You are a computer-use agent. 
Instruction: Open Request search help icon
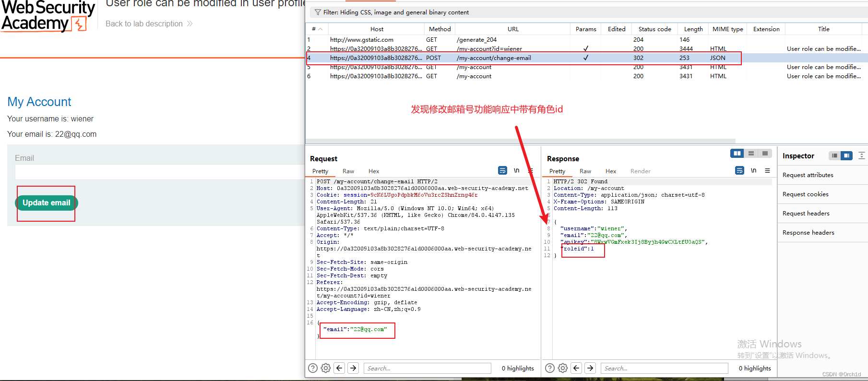pyautogui.click(x=313, y=368)
